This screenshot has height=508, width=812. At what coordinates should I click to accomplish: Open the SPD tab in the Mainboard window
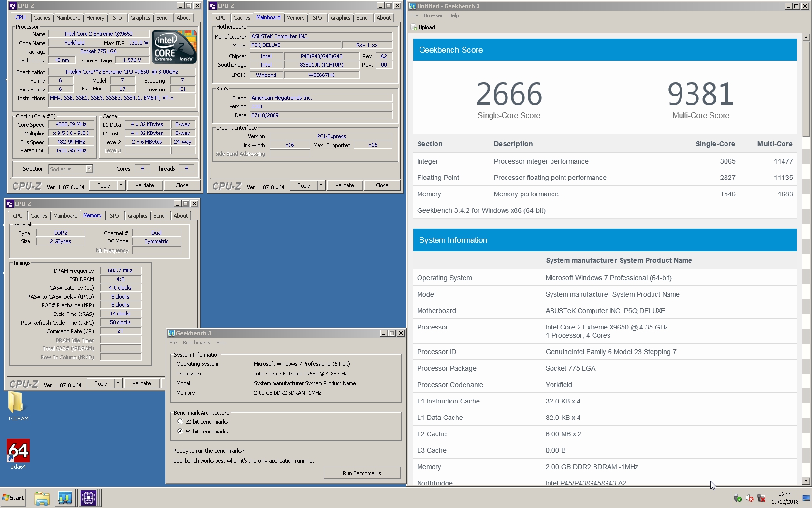[318, 18]
